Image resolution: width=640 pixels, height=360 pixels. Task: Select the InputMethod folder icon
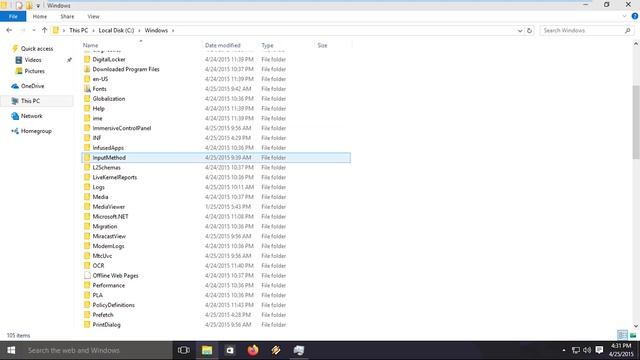point(87,158)
